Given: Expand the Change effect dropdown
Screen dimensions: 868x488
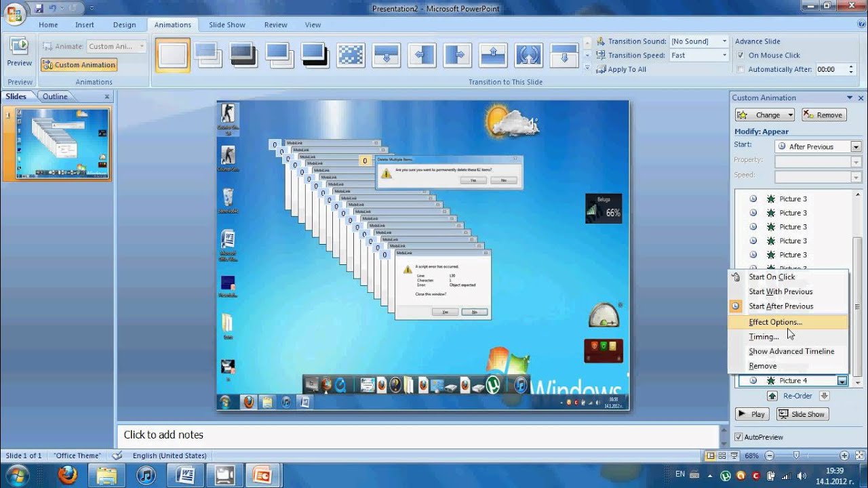Looking at the screenshot, I should 791,115.
